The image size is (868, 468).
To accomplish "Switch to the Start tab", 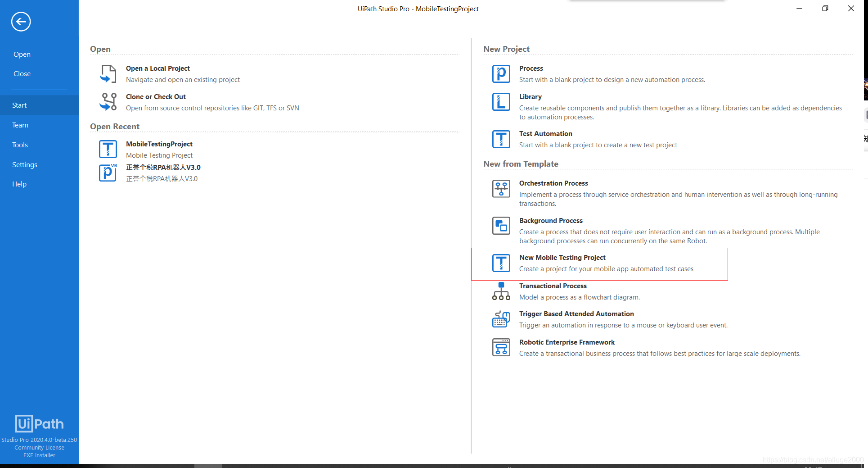I will 39,105.
